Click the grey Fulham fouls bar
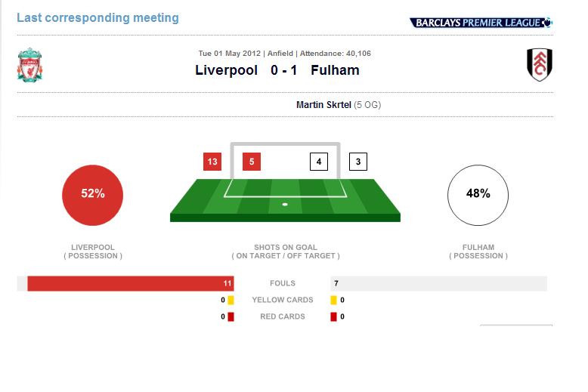 coord(439,283)
